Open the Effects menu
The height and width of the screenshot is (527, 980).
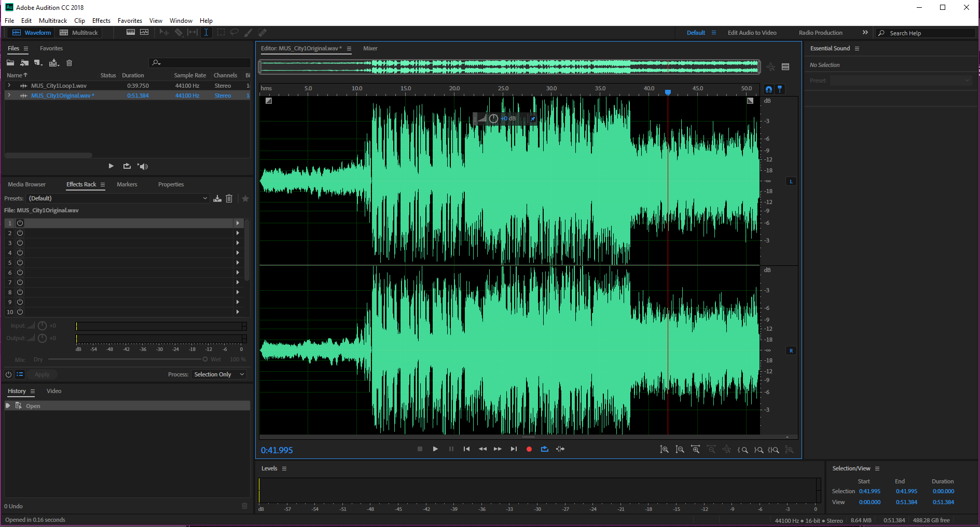point(101,20)
